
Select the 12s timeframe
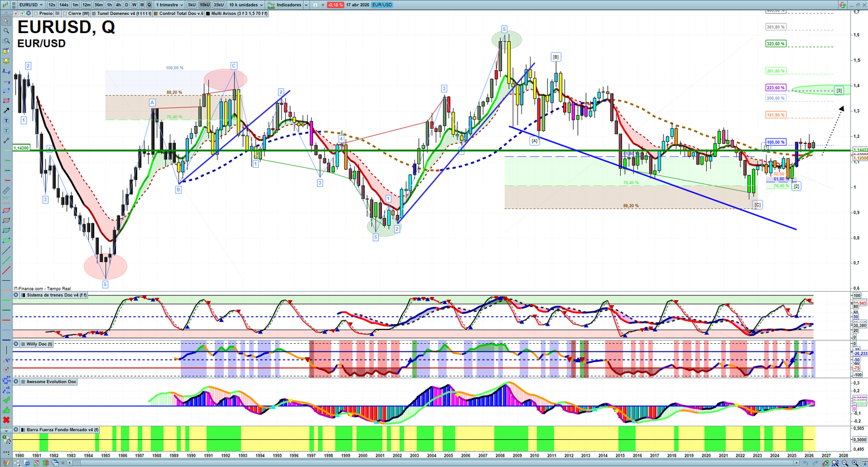click(x=52, y=5)
